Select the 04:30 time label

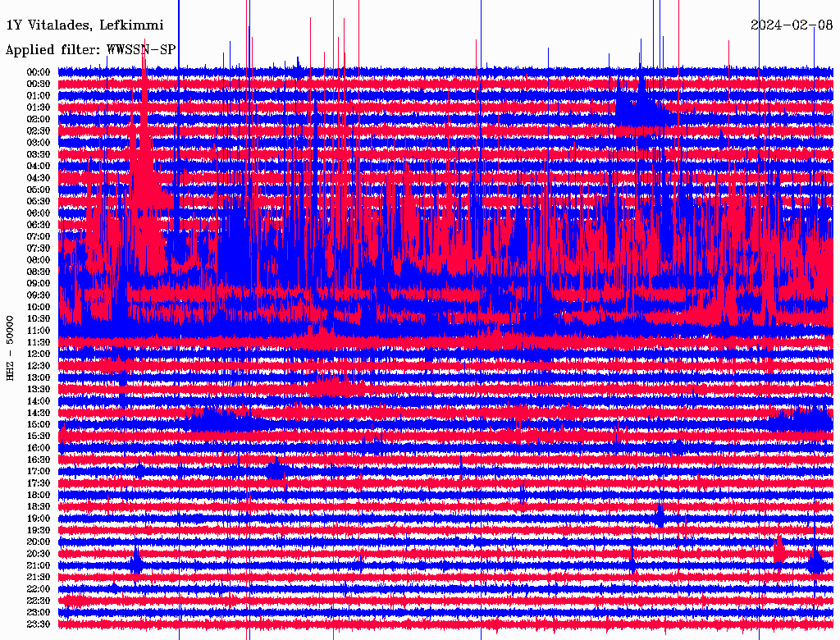39,178
